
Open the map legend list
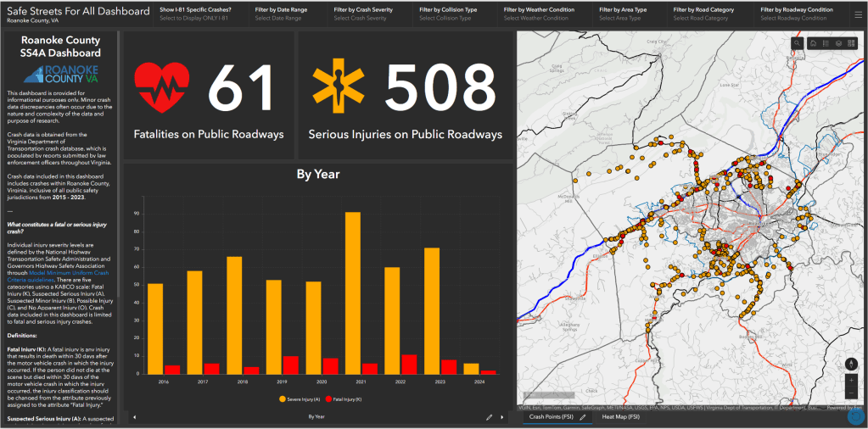826,43
